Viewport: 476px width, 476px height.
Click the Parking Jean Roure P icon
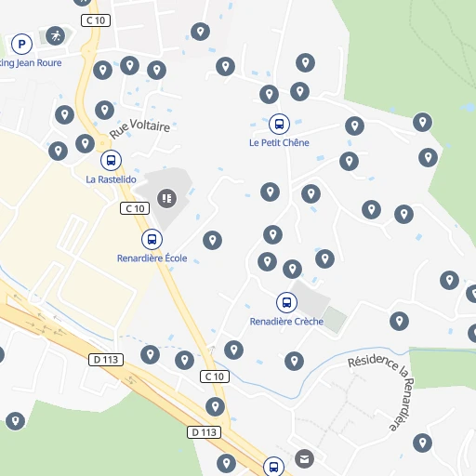(21, 44)
